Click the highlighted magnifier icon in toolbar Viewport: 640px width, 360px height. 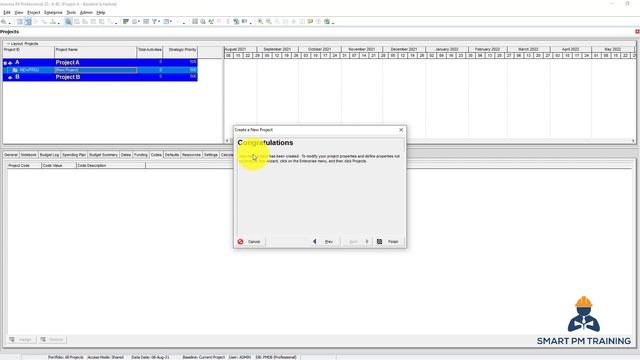[x=68, y=22]
